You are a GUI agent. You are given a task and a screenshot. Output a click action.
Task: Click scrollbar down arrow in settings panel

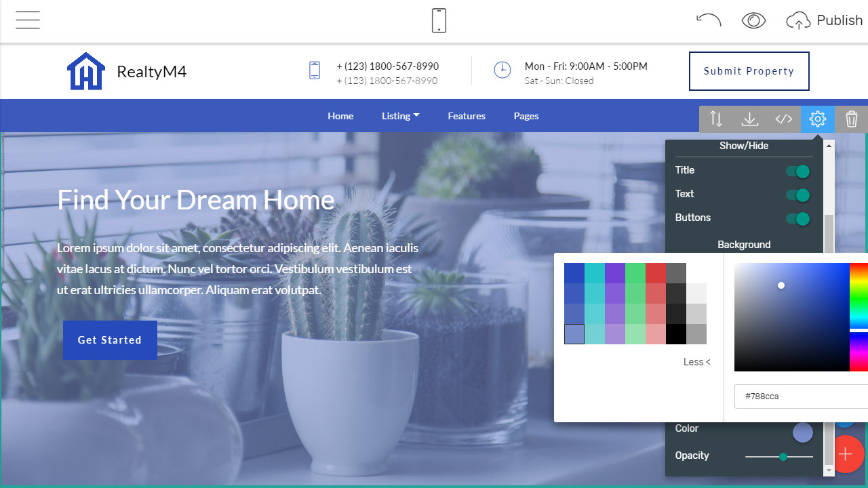point(829,470)
